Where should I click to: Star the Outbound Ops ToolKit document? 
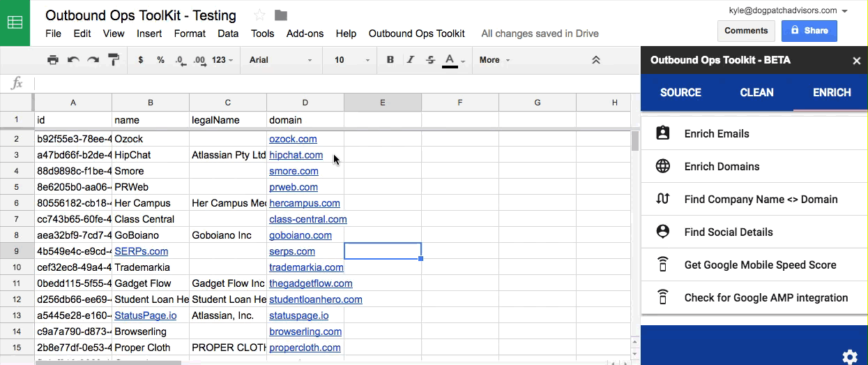(260, 15)
